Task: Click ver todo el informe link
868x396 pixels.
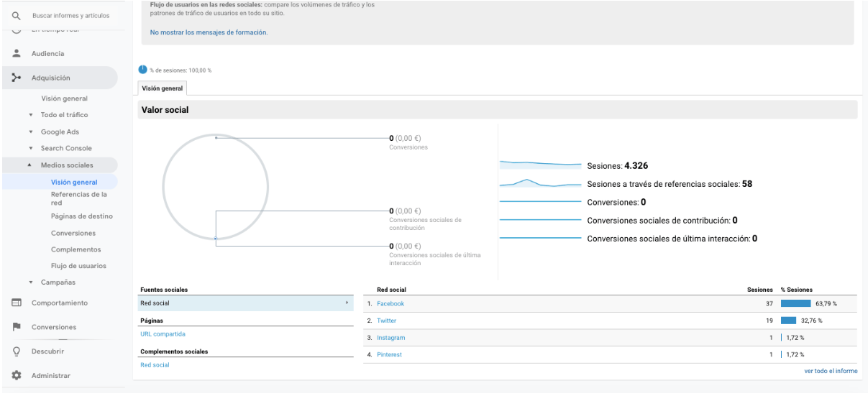Action: click(831, 371)
